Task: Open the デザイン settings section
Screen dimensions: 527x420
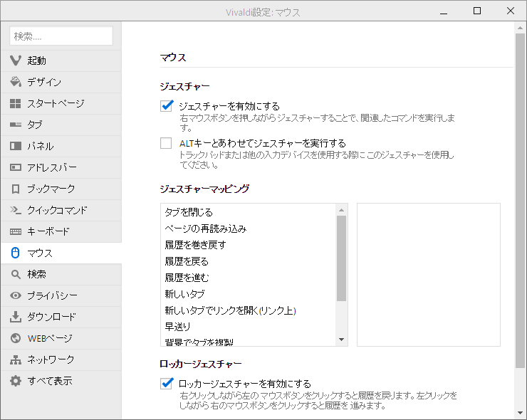Action: (x=61, y=82)
